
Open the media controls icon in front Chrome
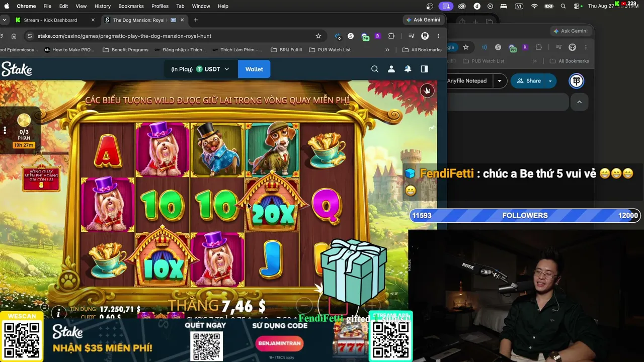412,36
